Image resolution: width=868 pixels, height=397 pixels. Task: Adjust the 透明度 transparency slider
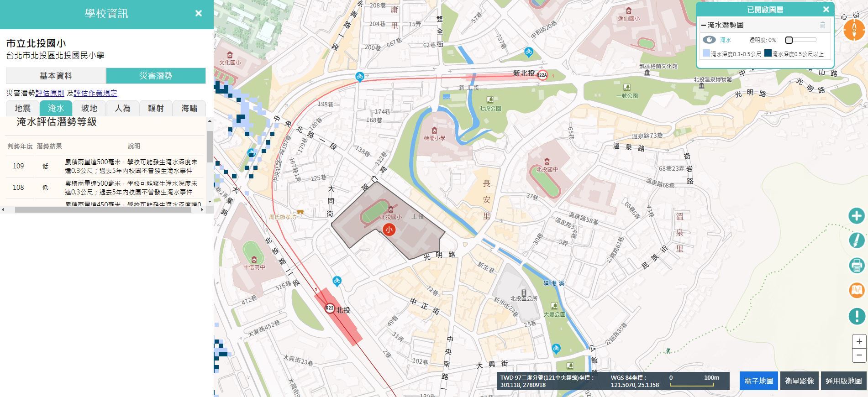[x=801, y=40]
